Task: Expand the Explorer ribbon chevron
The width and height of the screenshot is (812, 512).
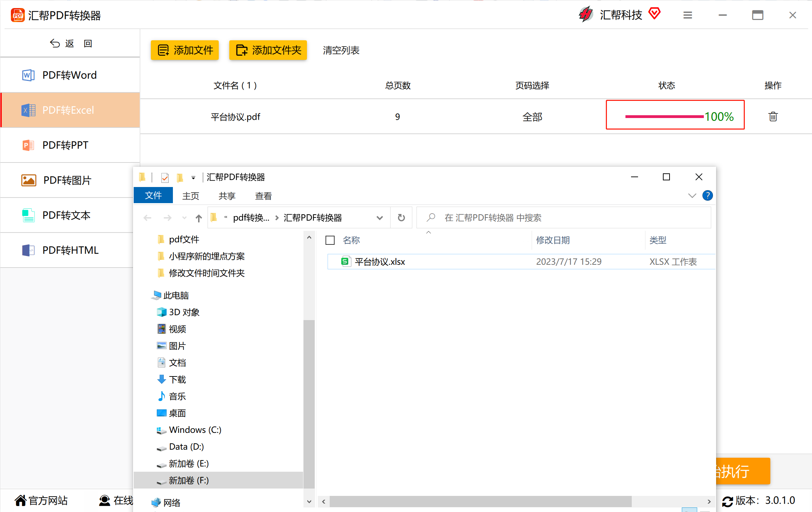Action: coord(692,195)
